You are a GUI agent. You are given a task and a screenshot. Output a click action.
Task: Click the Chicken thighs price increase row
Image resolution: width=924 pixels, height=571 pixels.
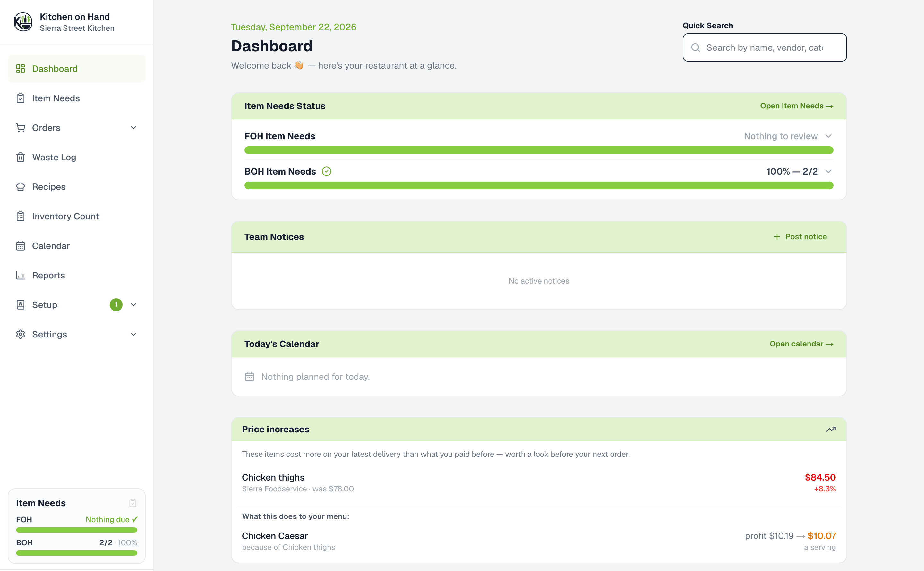tap(538, 483)
